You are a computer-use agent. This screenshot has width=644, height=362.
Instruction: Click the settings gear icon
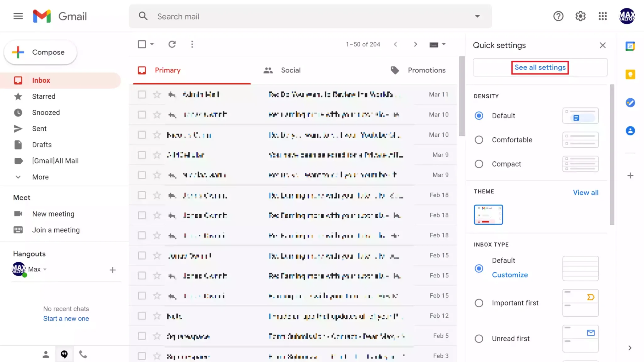pyautogui.click(x=580, y=16)
